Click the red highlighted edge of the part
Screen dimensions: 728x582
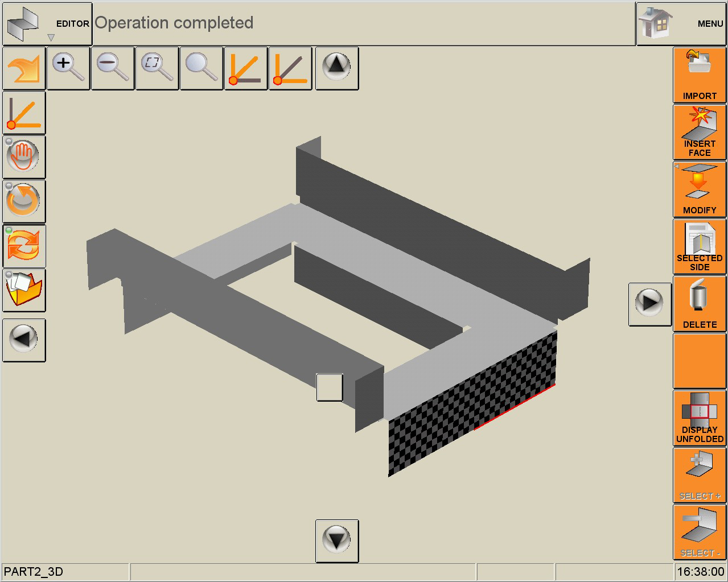tap(515, 407)
